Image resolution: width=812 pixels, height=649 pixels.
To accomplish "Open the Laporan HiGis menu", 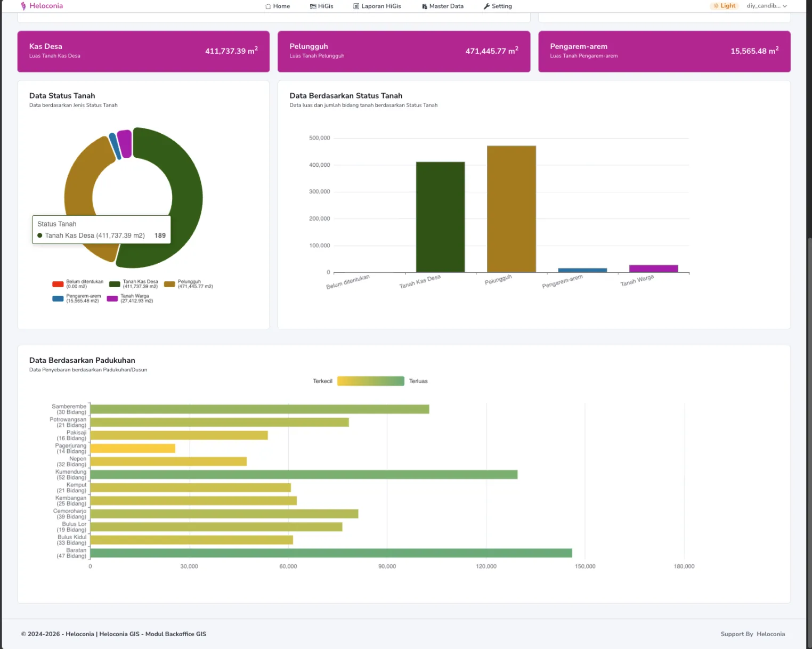I will pyautogui.click(x=377, y=6).
